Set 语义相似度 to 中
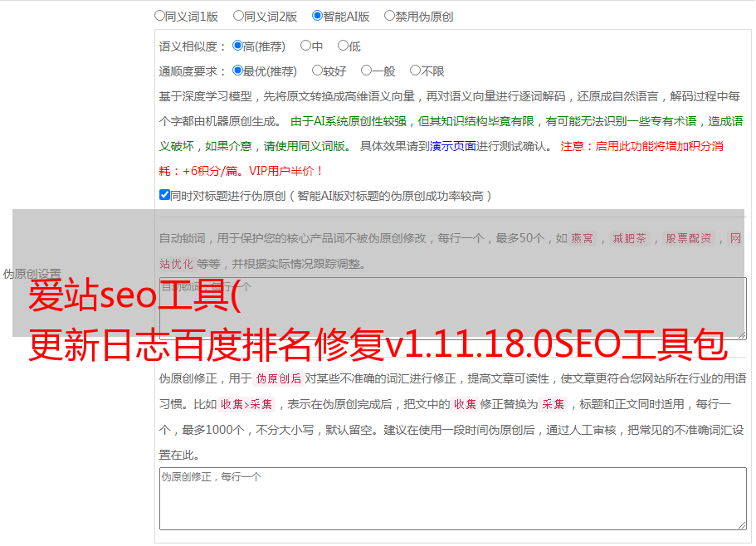The width and height of the screenshot is (756, 546). (305, 46)
